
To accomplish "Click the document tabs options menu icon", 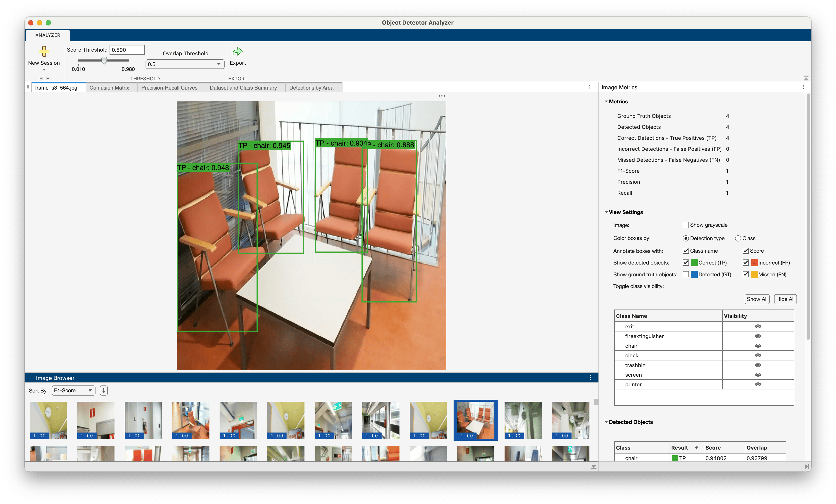I will coord(589,87).
